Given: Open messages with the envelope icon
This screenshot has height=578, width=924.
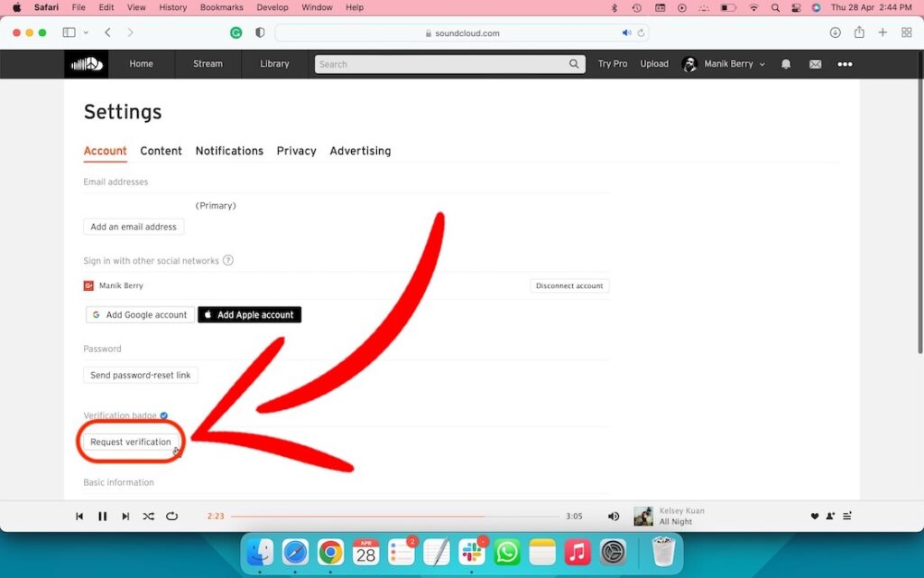Looking at the screenshot, I should tap(815, 64).
